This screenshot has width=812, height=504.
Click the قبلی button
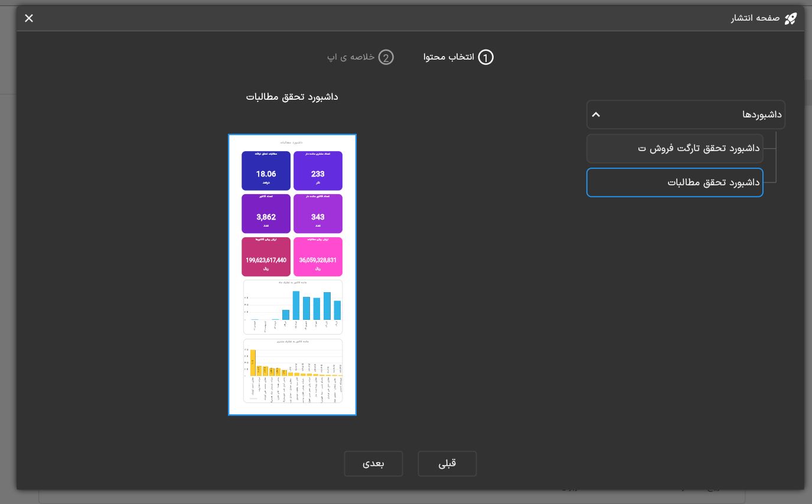tap(447, 464)
